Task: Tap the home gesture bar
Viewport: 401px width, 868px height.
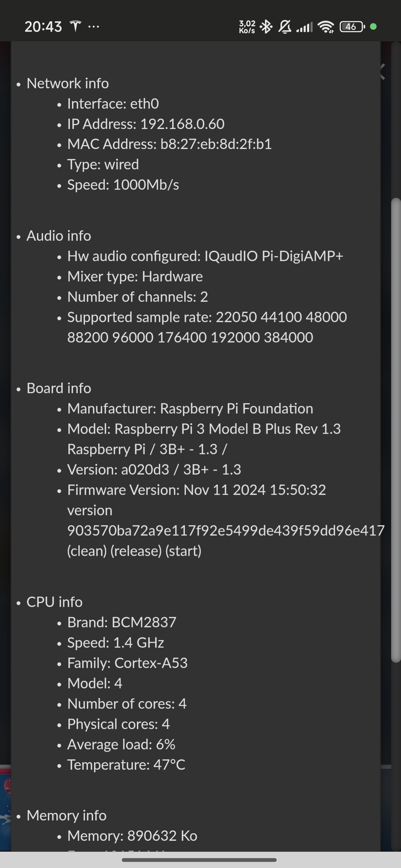Action: 199,860
